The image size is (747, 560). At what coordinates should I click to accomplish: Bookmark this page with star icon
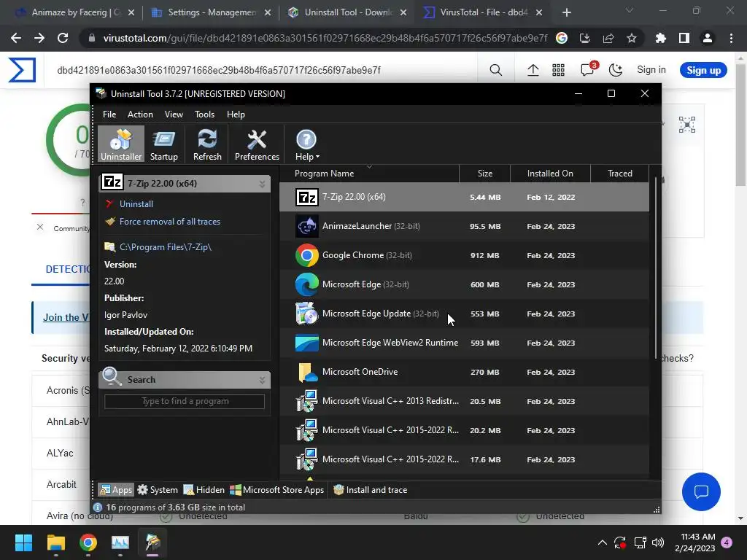tap(631, 38)
